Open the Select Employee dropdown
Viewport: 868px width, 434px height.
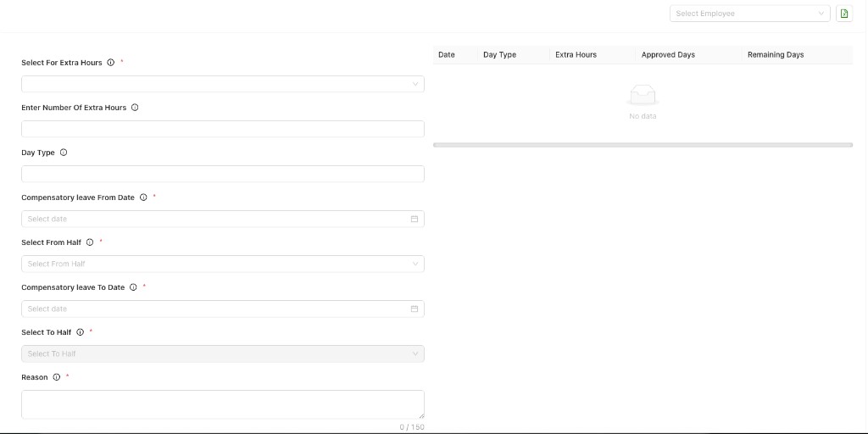(749, 14)
